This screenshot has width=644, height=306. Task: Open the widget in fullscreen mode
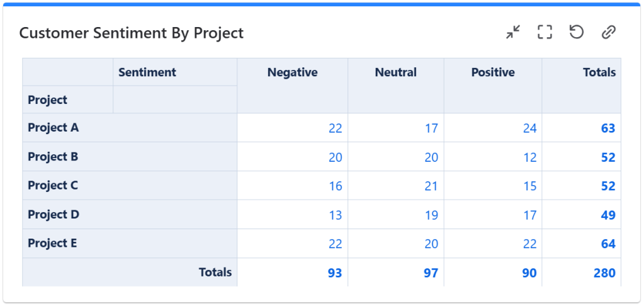coord(545,32)
